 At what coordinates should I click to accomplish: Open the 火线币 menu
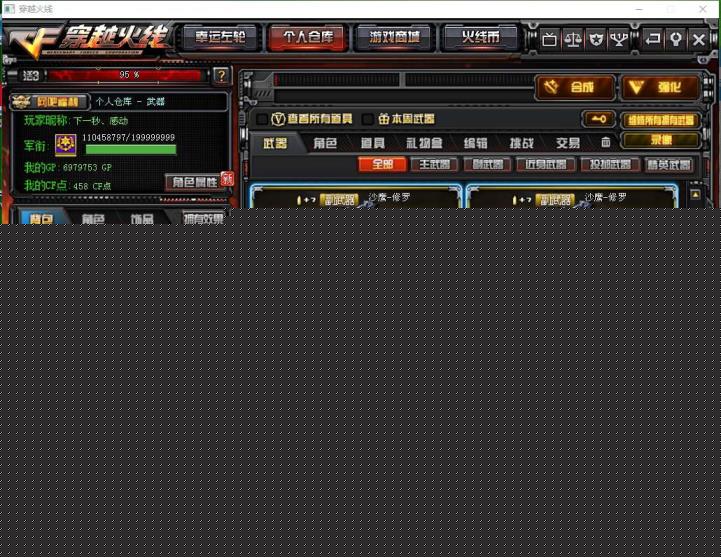[x=481, y=37]
